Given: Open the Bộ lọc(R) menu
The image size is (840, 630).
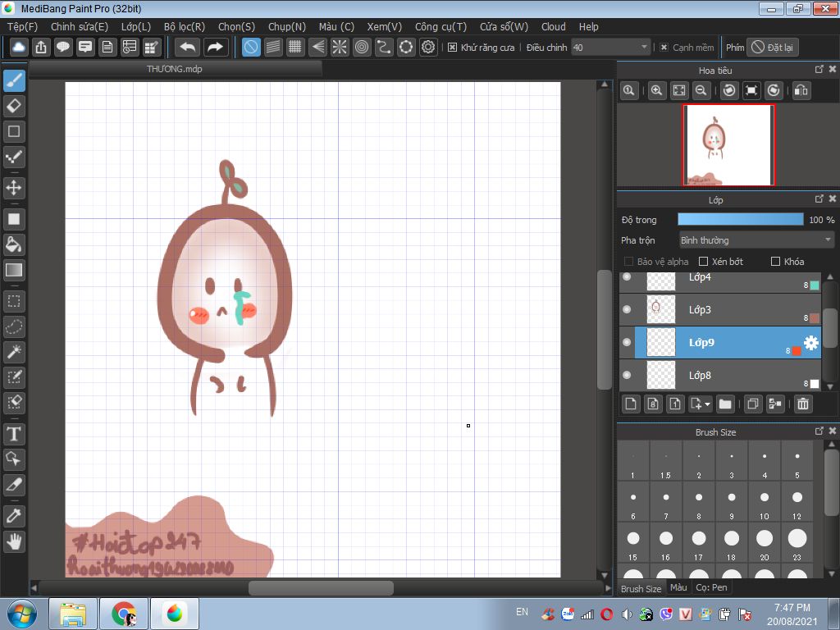Looking at the screenshot, I should (185, 26).
